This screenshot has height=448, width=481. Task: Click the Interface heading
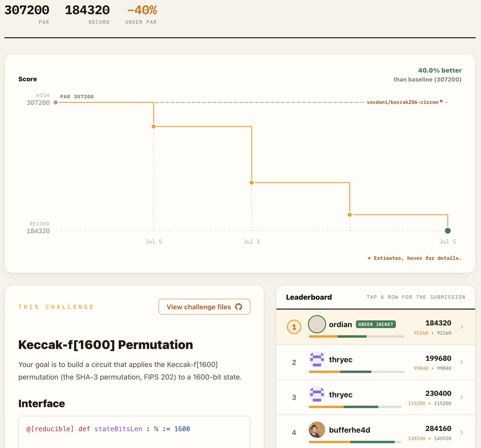click(x=42, y=404)
